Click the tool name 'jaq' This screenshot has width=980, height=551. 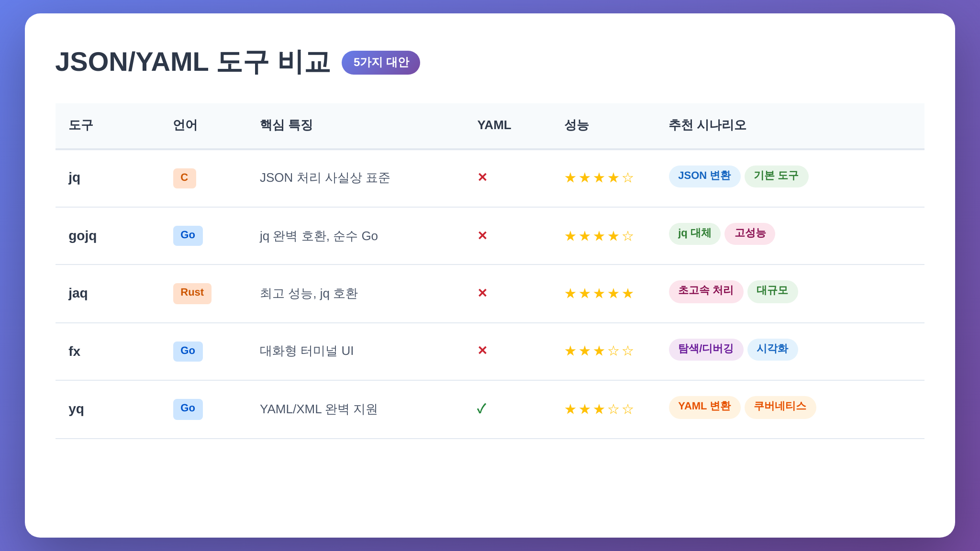tap(78, 294)
